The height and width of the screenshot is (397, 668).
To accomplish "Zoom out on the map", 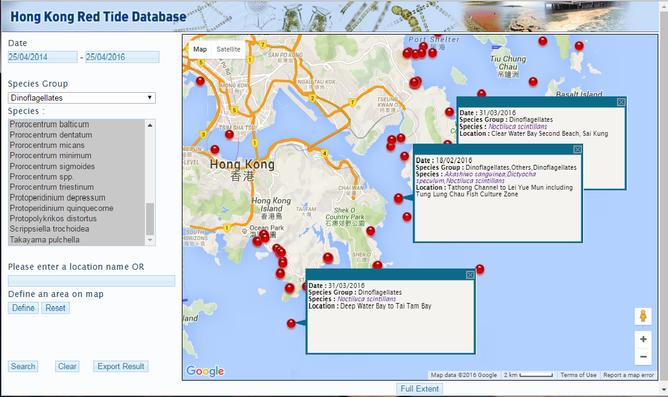I will (643, 357).
